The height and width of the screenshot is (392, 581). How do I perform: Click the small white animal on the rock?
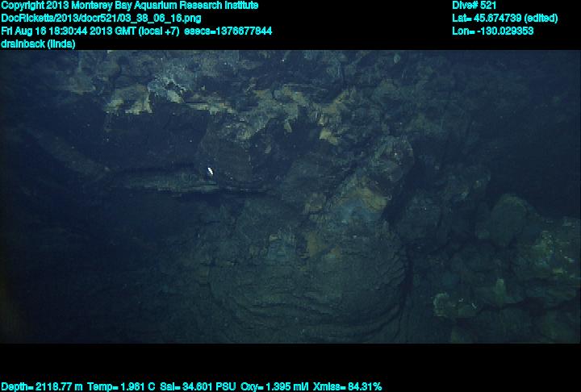click(x=211, y=171)
